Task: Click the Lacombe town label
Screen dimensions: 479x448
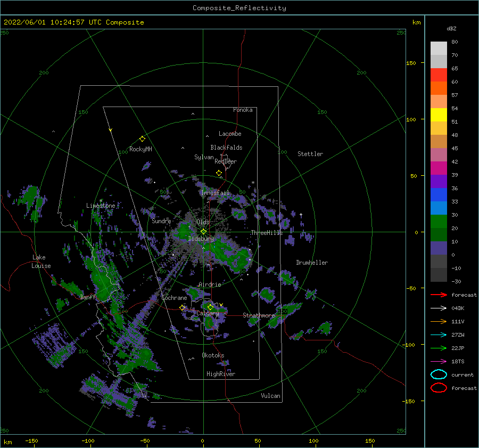Action: [230, 134]
